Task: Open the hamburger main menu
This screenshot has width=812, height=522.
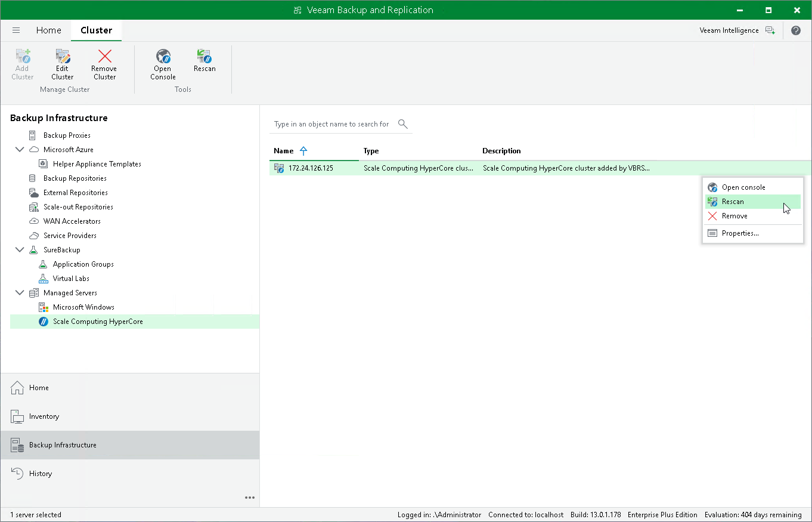Action: tap(16, 30)
